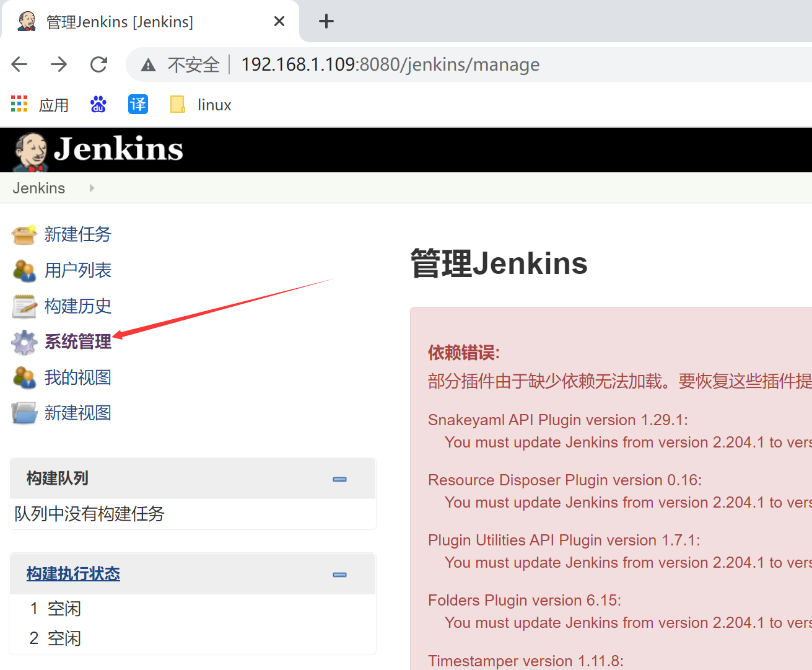The width and height of the screenshot is (812, 670).
Task: Click Timestamper version 1.11.8 text
Action: (526, 661)
